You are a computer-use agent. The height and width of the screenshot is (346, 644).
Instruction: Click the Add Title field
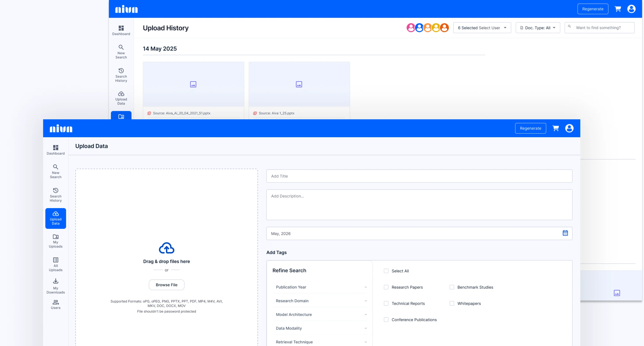point(419,176)
